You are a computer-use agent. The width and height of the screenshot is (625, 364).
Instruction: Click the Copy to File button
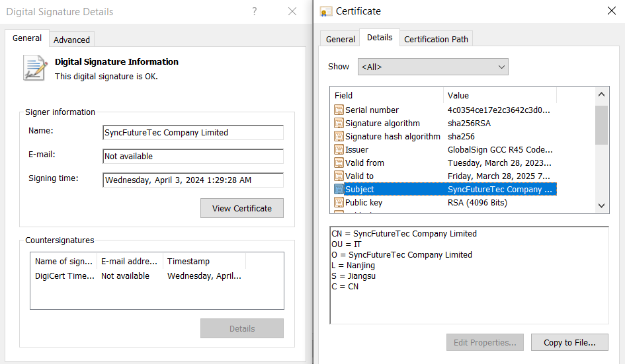[x=569, y=342]
